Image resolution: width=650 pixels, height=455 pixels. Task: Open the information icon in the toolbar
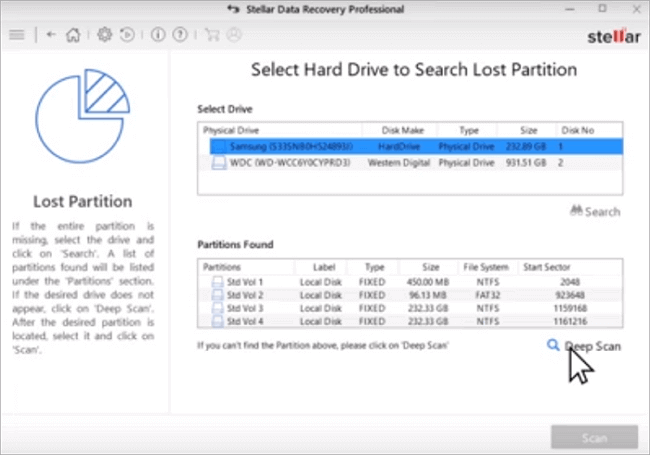(159, 34)
